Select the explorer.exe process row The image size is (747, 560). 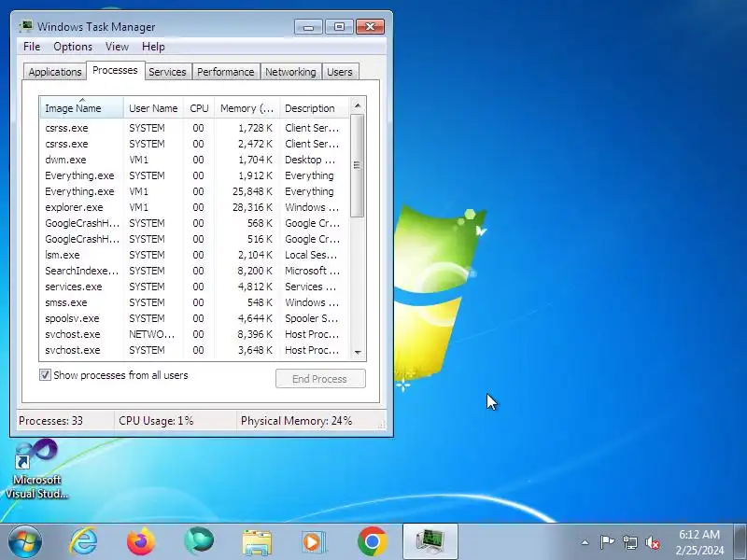[x=194, y=207]
